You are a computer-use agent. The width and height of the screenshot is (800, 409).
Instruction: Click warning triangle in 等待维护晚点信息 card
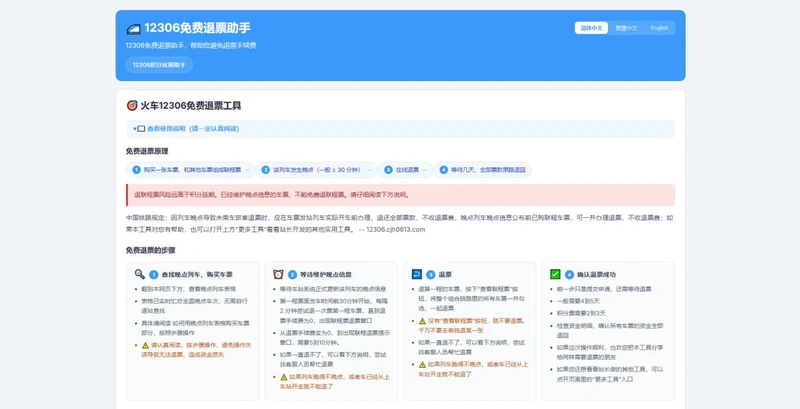(x=284, y=377)
